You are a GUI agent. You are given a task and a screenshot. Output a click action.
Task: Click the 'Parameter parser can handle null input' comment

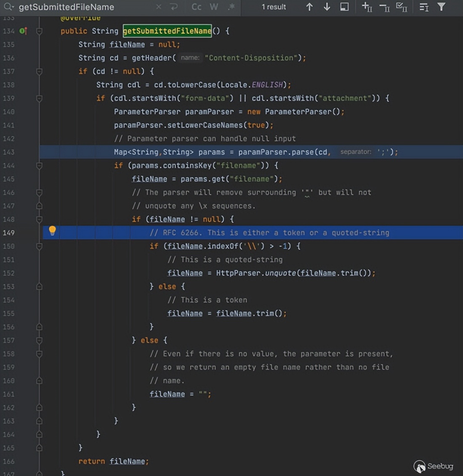click(x=205, y=139)
